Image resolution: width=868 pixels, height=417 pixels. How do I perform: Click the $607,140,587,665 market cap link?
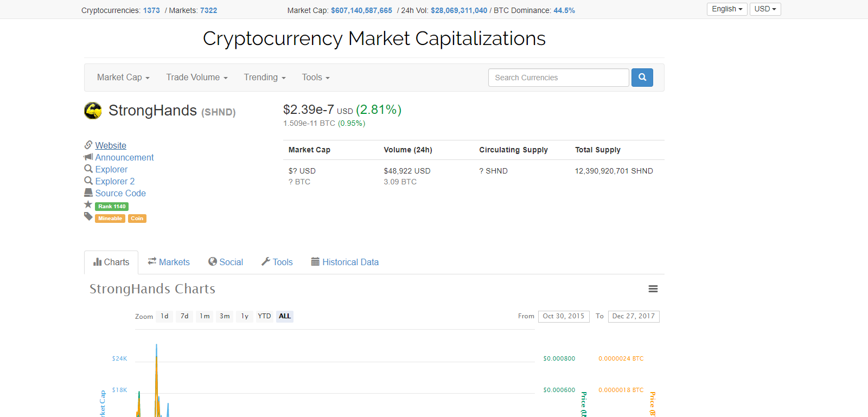[361, 10]
